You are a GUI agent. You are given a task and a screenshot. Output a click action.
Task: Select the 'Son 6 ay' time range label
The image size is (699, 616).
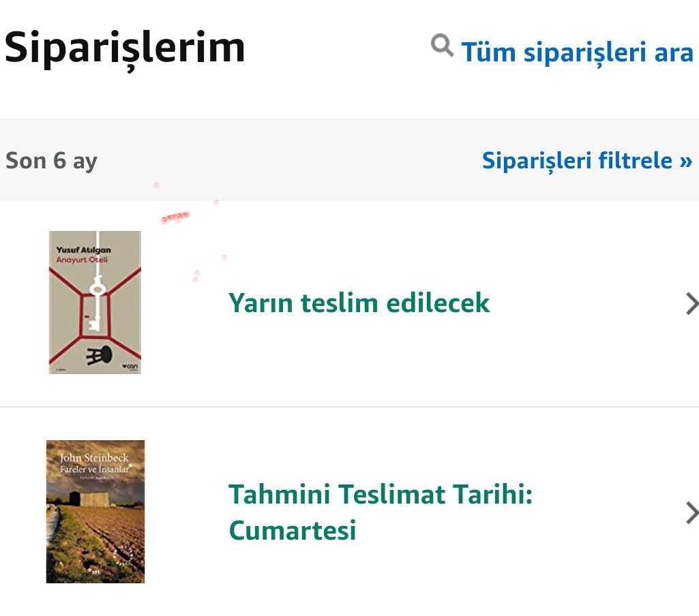[52, 161]
